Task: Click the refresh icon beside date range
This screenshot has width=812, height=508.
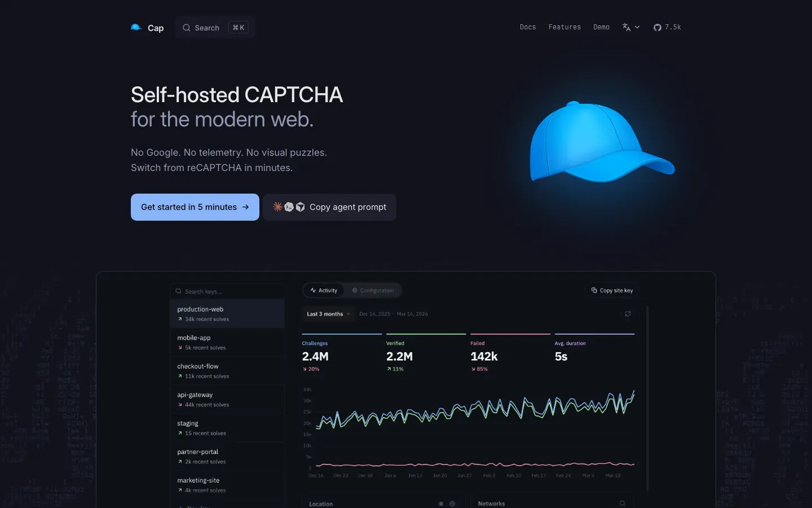Action: 628,314
